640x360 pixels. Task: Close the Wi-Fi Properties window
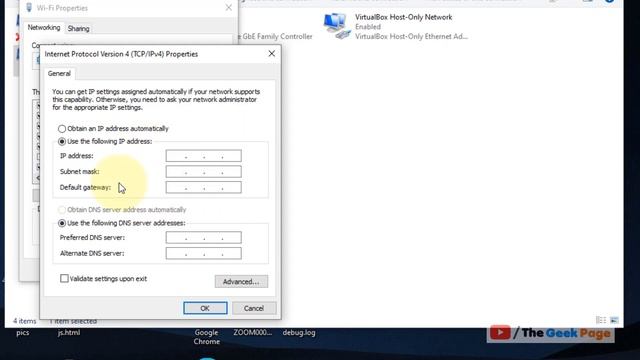pos(229,8)
